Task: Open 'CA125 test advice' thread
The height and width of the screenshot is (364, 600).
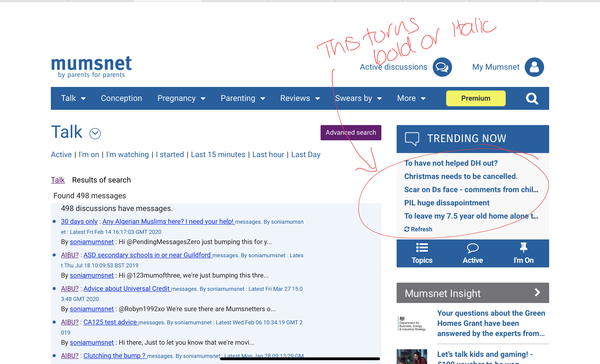Action: click(x=110, y=322)
